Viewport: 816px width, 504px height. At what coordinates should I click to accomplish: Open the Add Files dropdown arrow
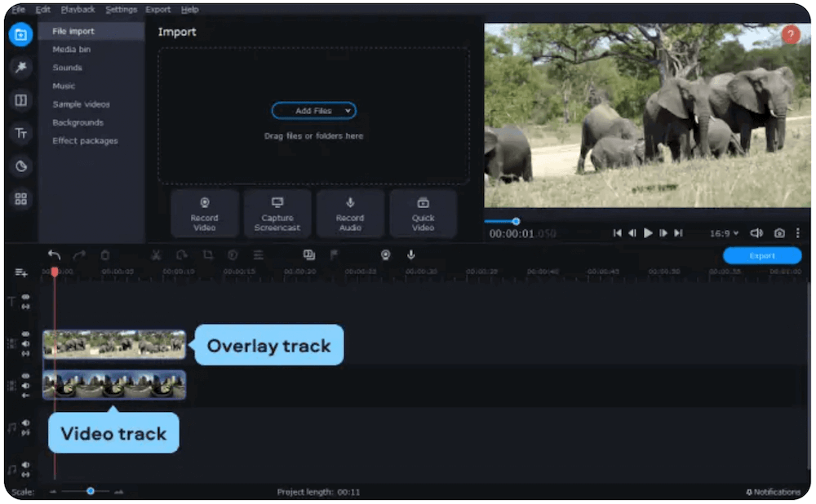coord(348,110)
